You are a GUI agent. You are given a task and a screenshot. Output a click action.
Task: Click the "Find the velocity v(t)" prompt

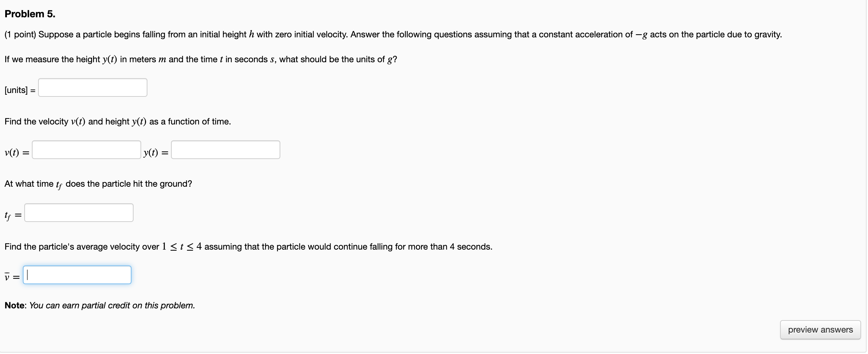click(118, 122)
